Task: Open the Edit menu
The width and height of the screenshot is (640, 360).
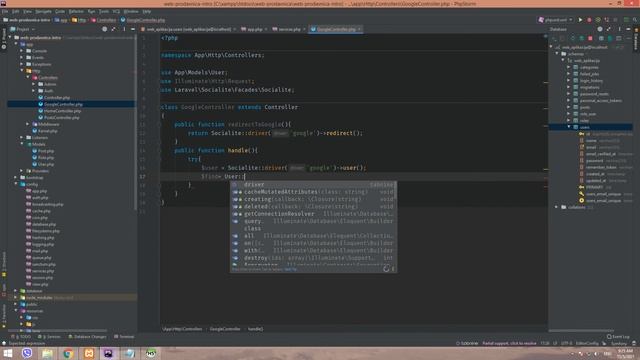Action: 16,11
